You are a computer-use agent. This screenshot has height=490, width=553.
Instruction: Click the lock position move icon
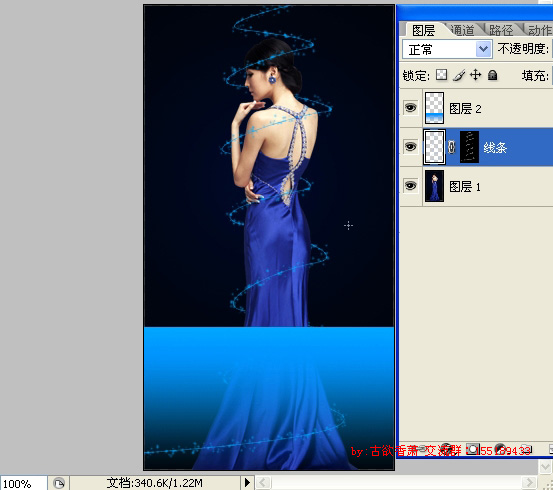pyautogui.click(x=475, y=75)
